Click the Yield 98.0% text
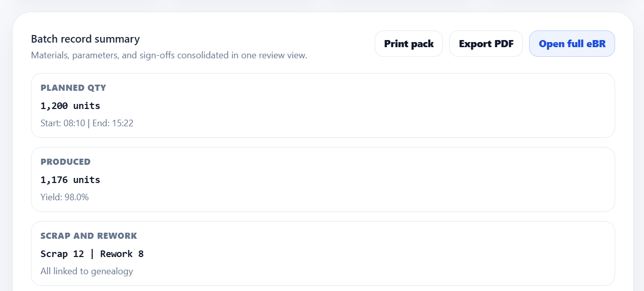 (64, 197)
